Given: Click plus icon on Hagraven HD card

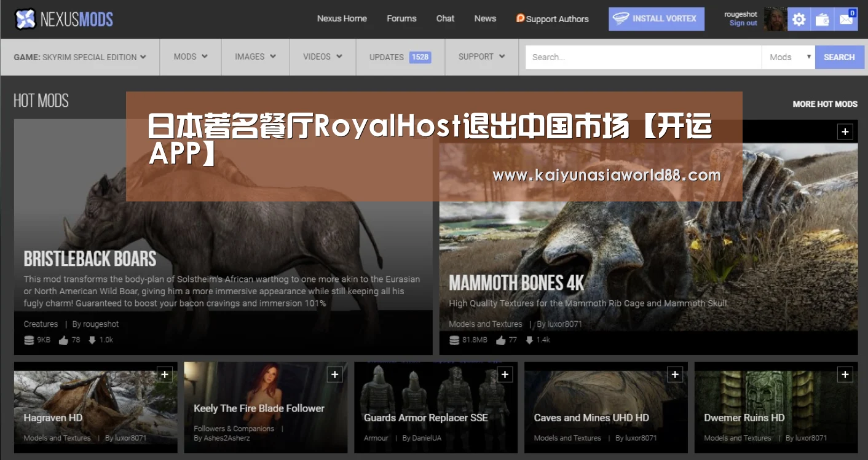Looking at the screenshot, I should [x=165, y=374].
